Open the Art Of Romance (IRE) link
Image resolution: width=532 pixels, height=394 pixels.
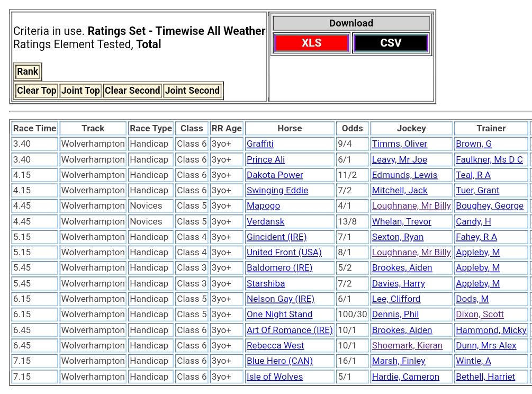[x=290, y=330]
